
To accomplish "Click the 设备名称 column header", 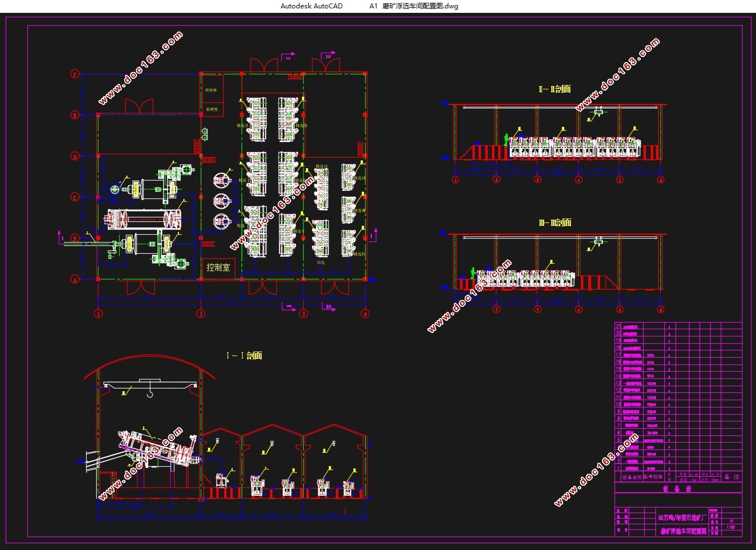I will 632,477.
